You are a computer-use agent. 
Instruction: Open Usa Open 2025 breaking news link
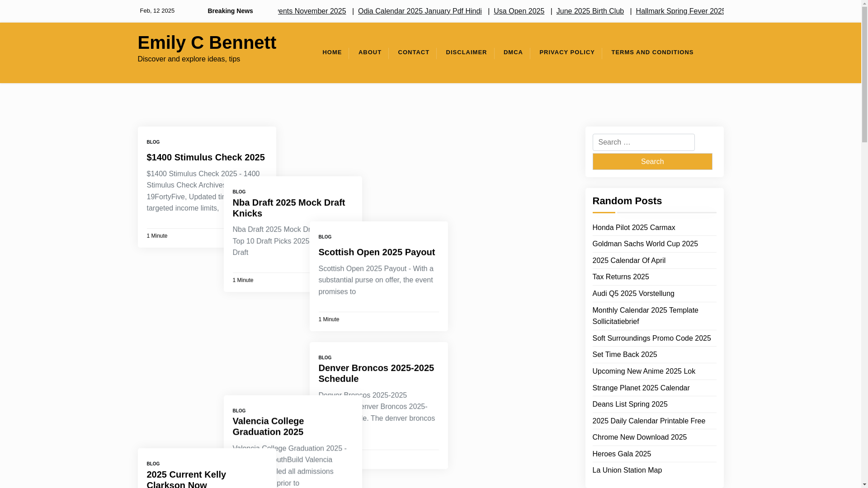pyautogui.click(x=519, y=11)
